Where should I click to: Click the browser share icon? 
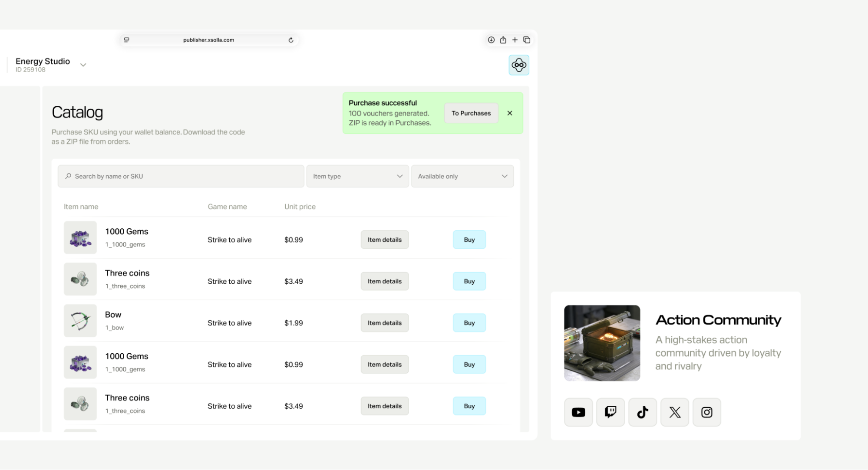(x=503, y=40)
